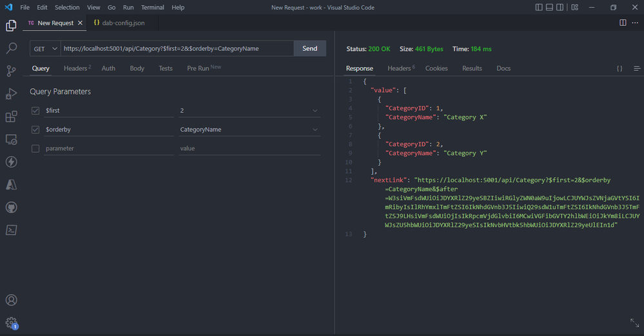Open the Terminal menu

152,7
